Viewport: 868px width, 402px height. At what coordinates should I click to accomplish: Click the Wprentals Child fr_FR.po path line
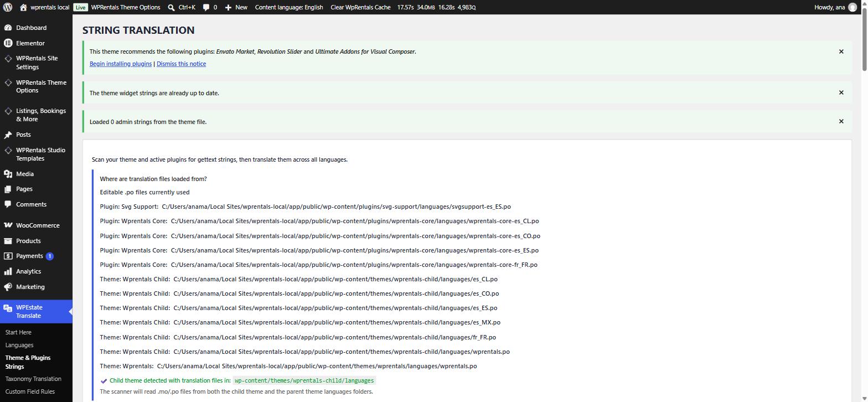(298, 337)
